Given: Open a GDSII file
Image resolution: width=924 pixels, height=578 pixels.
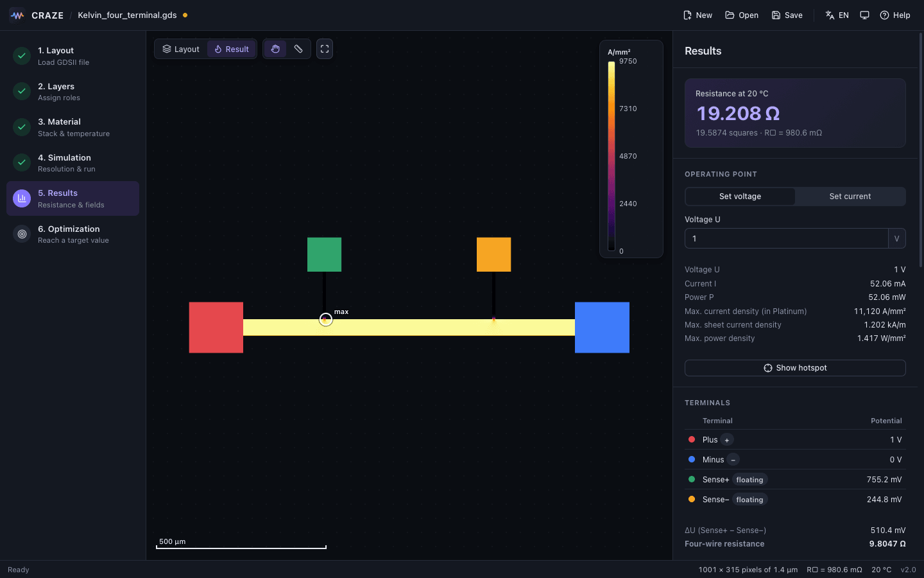Looking at the screenshot, I should [x=742, y=15].
